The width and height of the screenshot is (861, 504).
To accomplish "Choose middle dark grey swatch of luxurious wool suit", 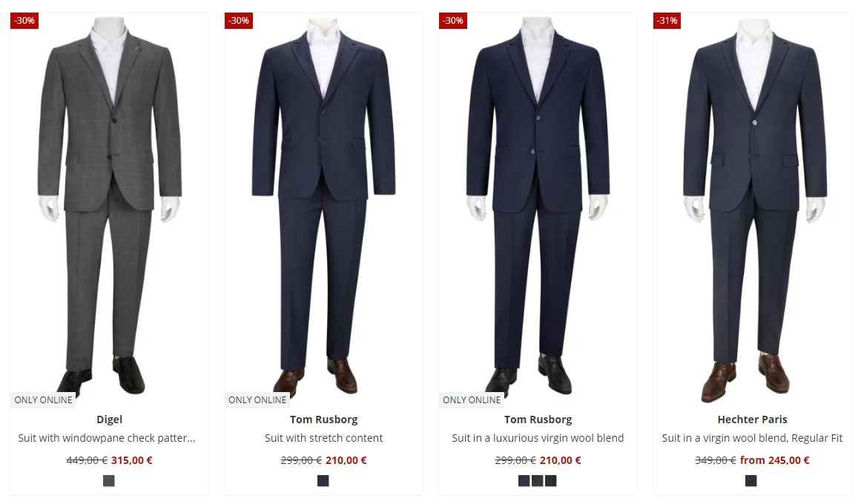I will click(538, 481).
